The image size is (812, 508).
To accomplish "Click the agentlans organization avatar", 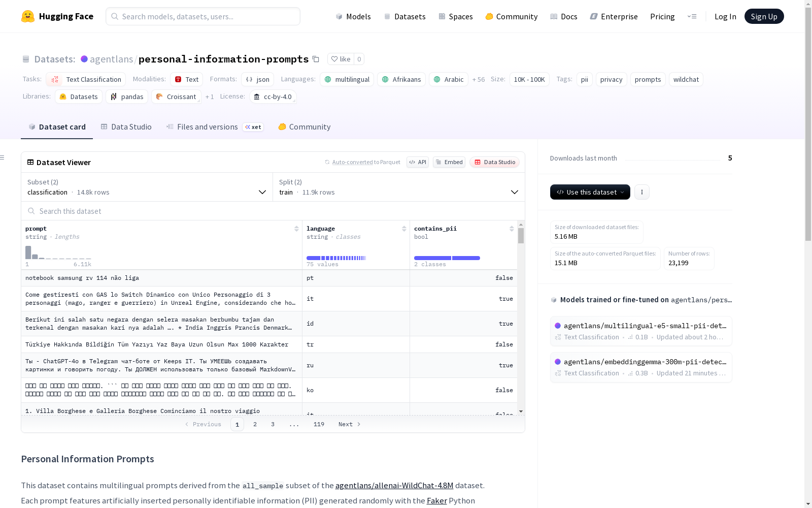I will 84,59.
